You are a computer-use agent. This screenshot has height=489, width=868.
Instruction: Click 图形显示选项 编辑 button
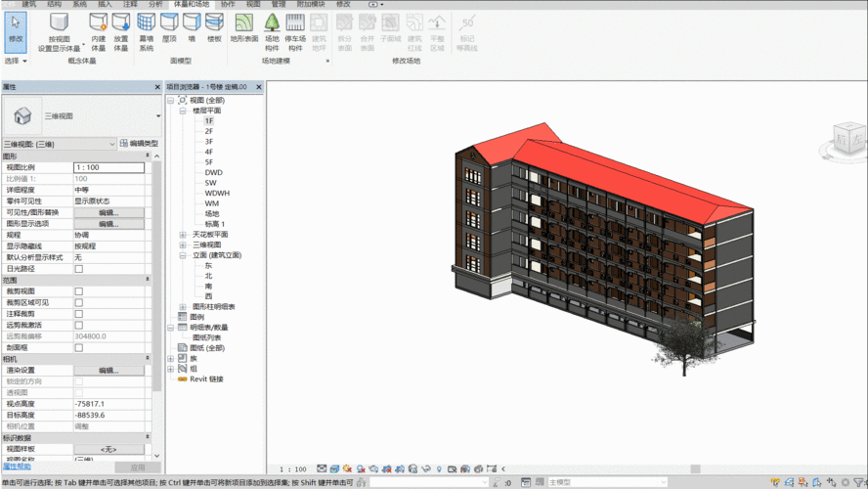click(108, 224)
